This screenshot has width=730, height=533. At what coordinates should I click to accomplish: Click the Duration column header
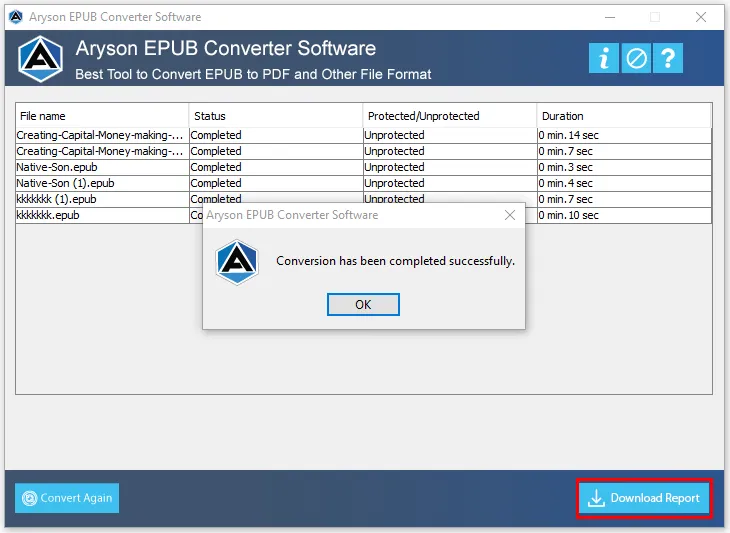tap(624, 115)
